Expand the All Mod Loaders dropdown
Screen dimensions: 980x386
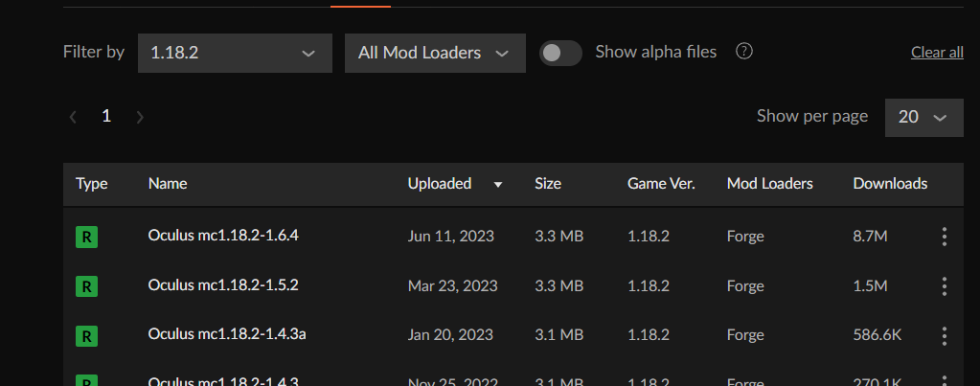(x=435, y=54)
